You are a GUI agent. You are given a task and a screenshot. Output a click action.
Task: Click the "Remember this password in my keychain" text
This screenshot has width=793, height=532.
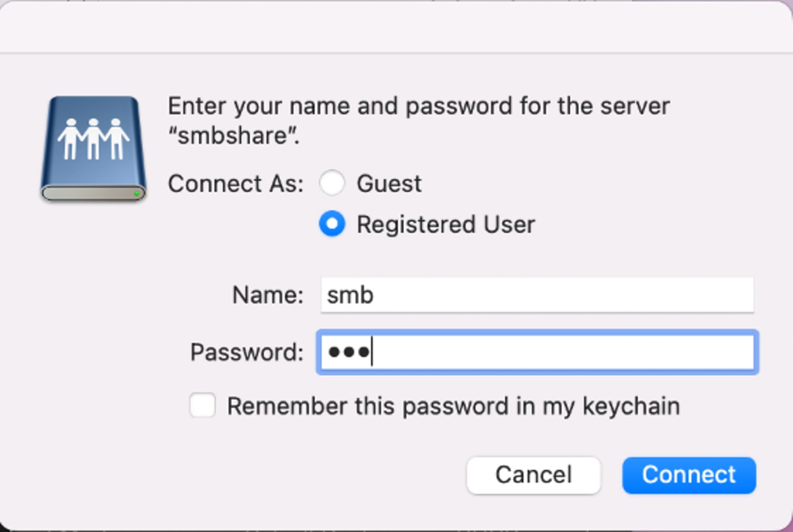click(x=453, y=406)
